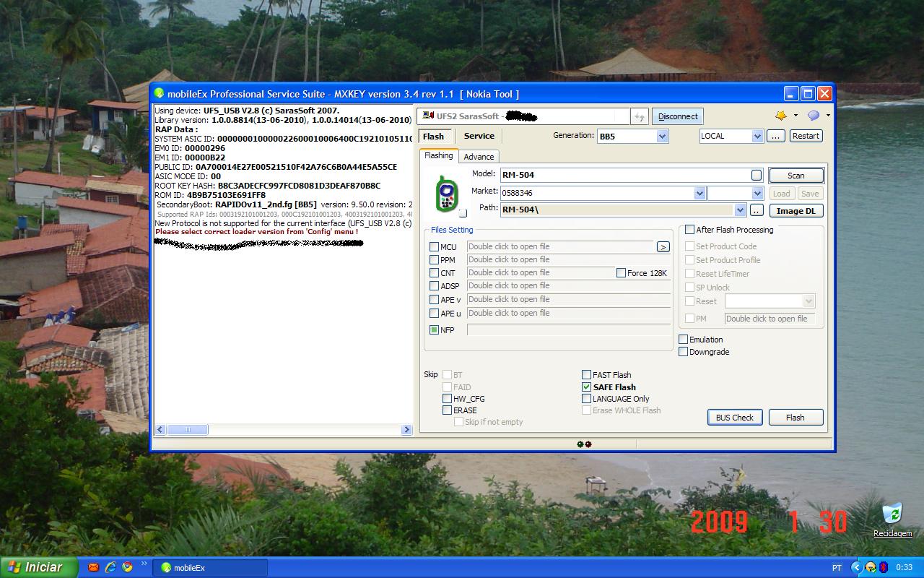Click the Flash button at bottom right
This screenshot has height=578, width=924.
click(x=796, y=417)
